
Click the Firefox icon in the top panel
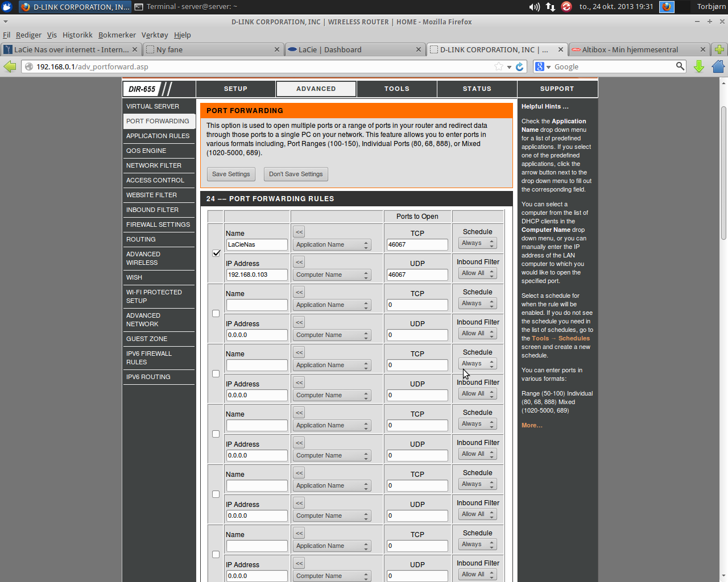point(667,7)
